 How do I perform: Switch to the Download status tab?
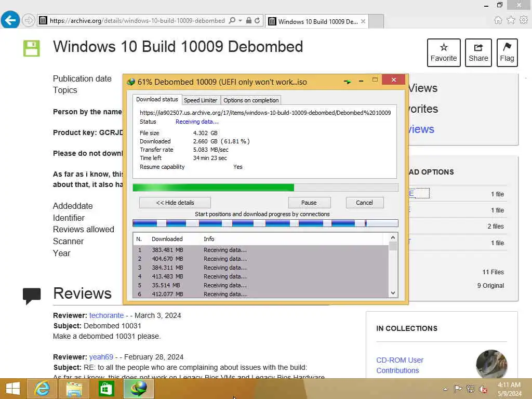pos(157,99)
